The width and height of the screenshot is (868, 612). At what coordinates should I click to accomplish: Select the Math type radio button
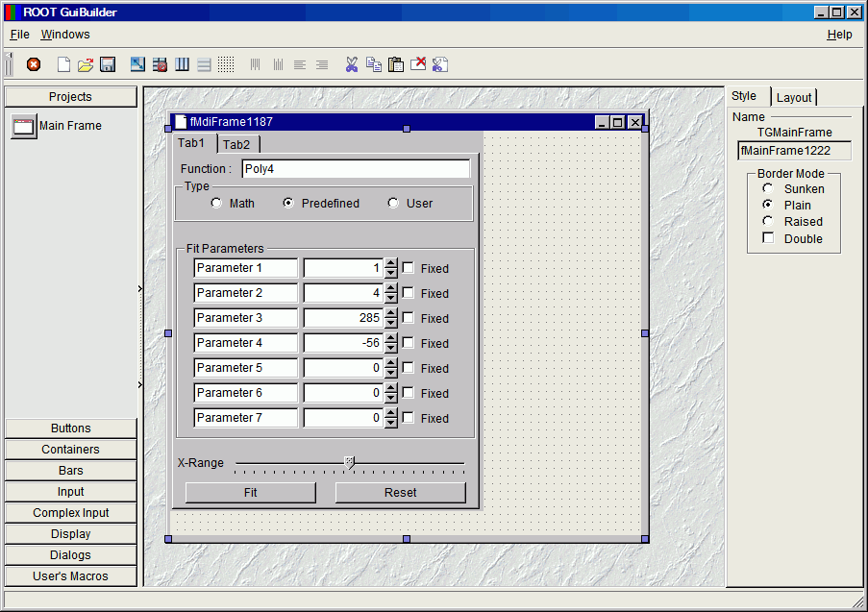click(217, 203)
